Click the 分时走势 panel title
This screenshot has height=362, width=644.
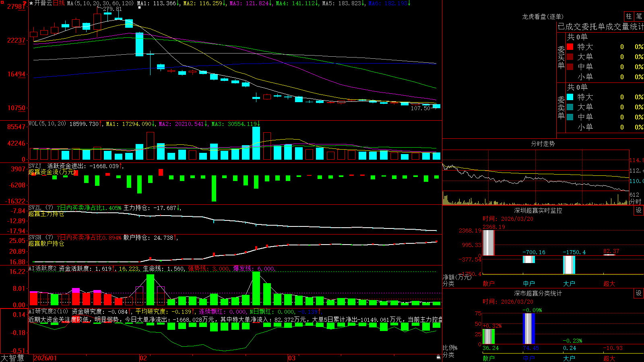(x=543, y=144)
